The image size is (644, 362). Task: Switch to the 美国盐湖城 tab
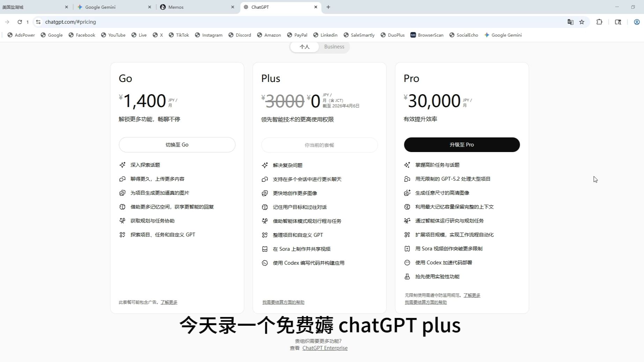[x=35, y=7]
